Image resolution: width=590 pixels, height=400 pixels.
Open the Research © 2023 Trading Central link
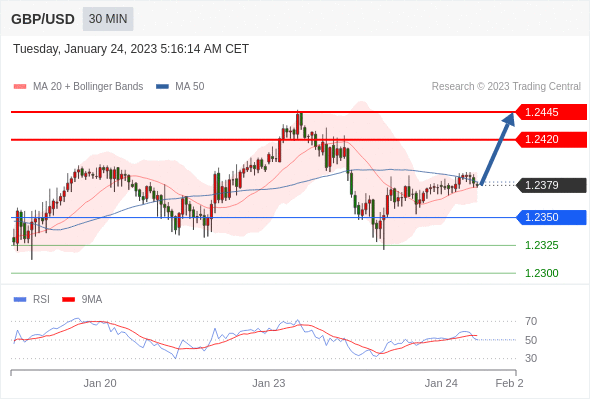coord(506,87)
